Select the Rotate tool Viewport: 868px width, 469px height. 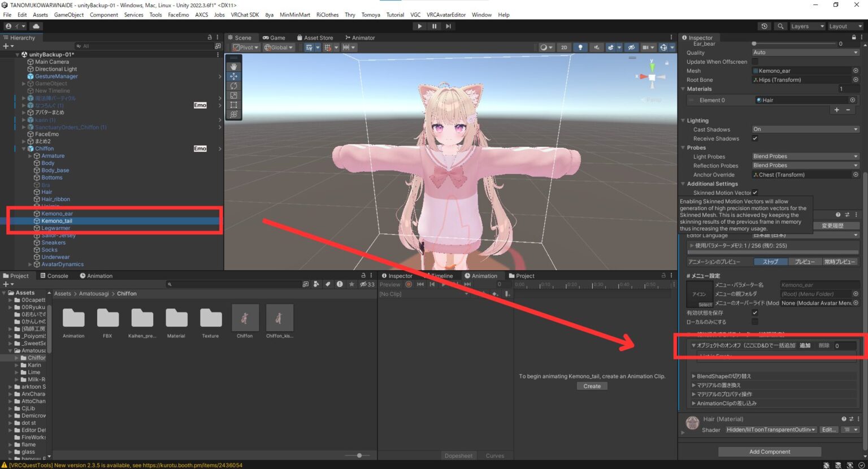pyautogui.click(x=233, y=86)
